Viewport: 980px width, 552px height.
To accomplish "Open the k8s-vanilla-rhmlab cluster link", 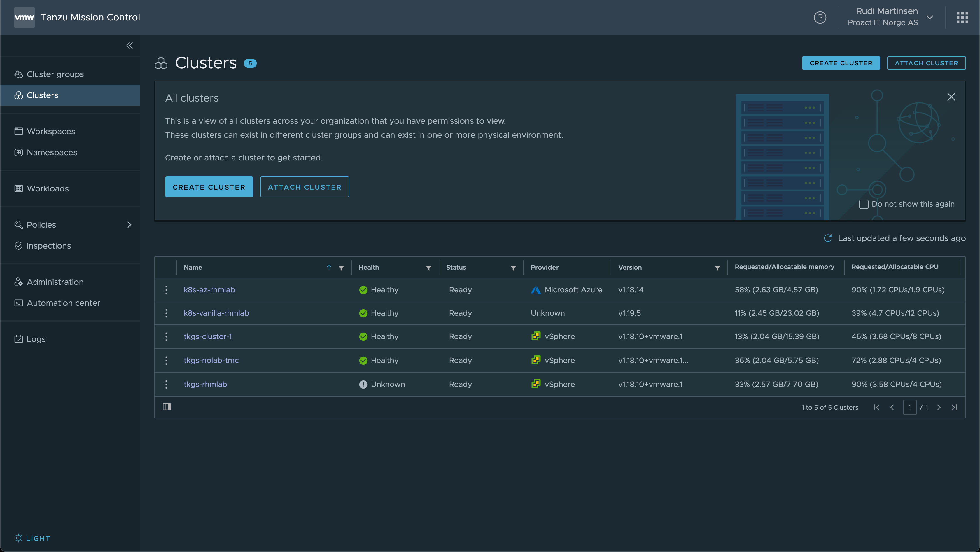I will 216,313.
